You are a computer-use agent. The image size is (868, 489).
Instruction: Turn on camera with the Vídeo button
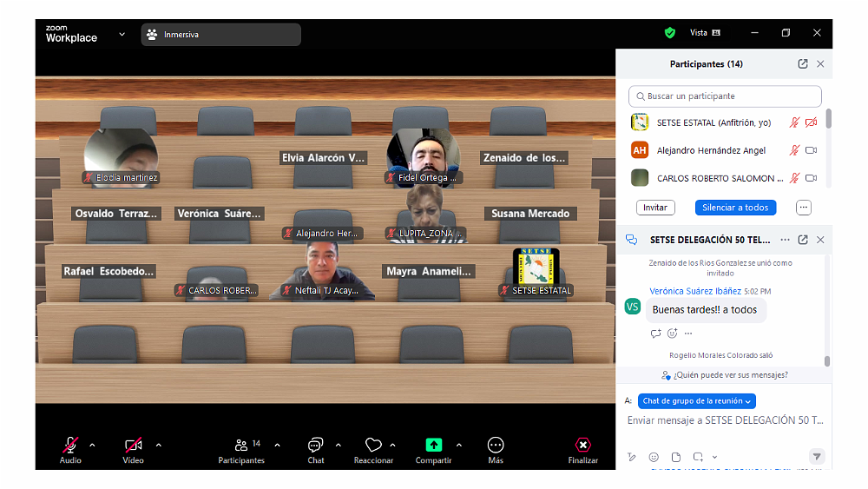[x=133, y=446]
